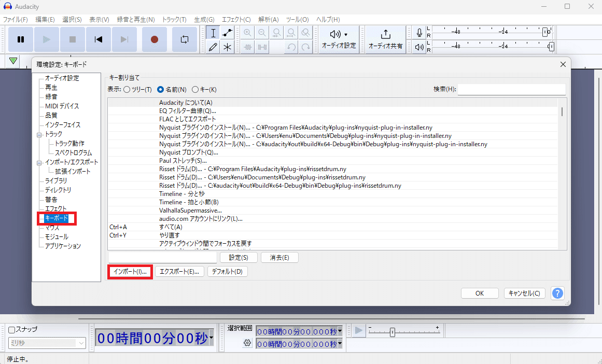Open the オーディオ設定 speaker button
This screenshot has height=364, width=602.
point(339,39)
